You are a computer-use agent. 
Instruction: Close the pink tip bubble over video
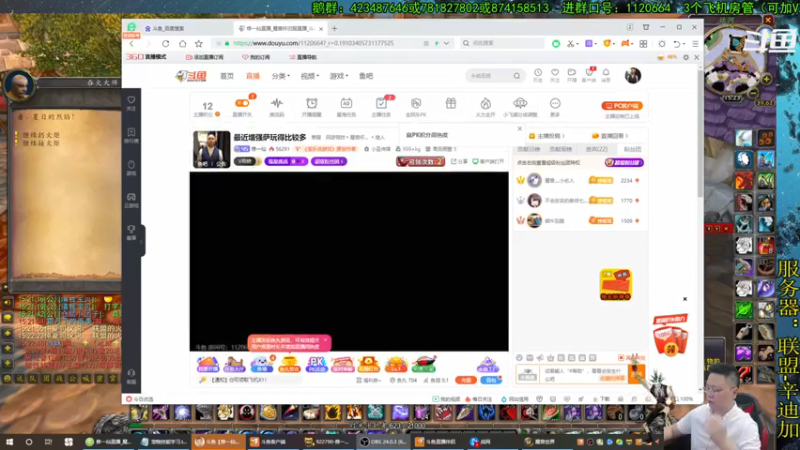point(325,339)
